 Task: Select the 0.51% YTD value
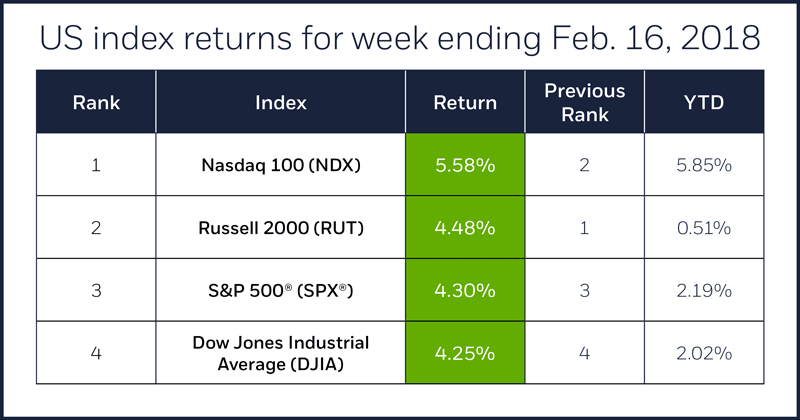coord(704,227)
